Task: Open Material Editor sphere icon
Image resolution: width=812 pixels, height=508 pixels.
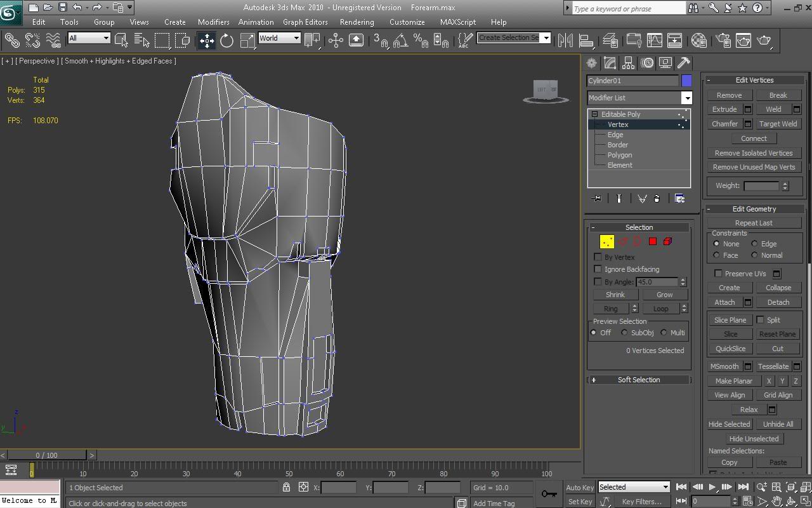Action: pyautogui.click(x=699, y=40)
